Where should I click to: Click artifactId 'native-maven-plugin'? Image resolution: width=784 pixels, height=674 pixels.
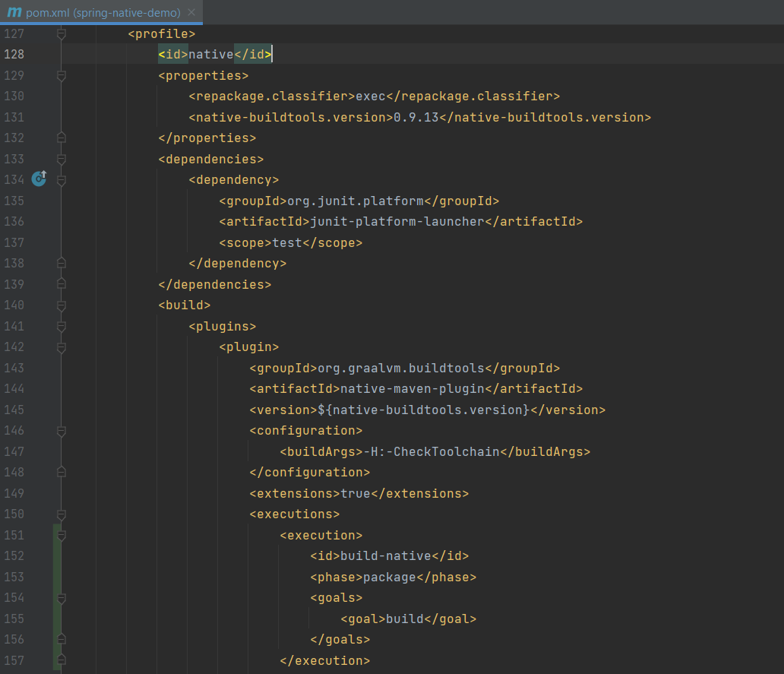coord(413,389)
